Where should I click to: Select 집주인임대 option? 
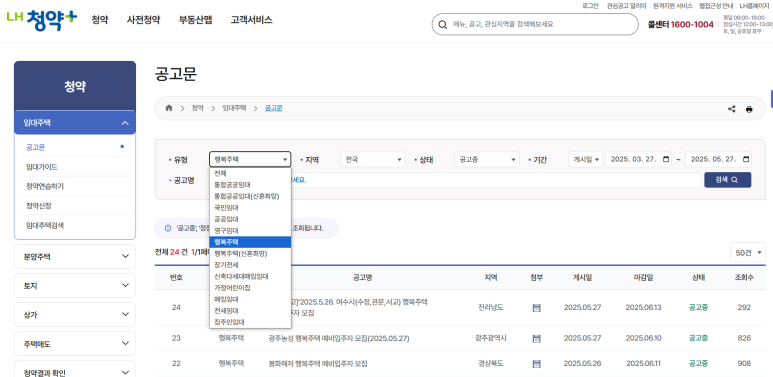click(250, 322)
